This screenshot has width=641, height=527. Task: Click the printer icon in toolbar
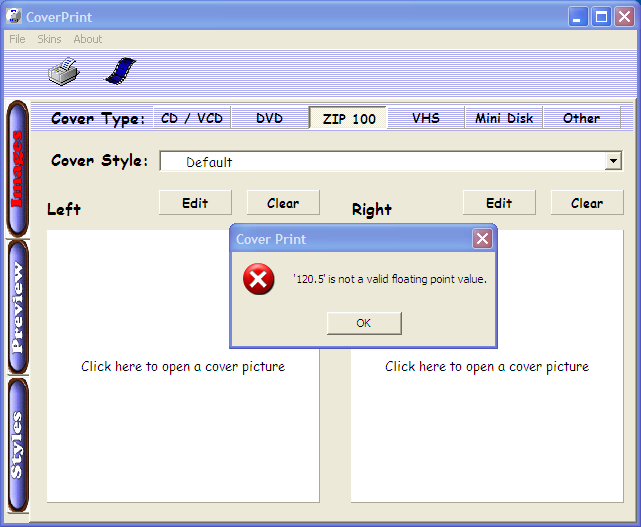[63, 71]
